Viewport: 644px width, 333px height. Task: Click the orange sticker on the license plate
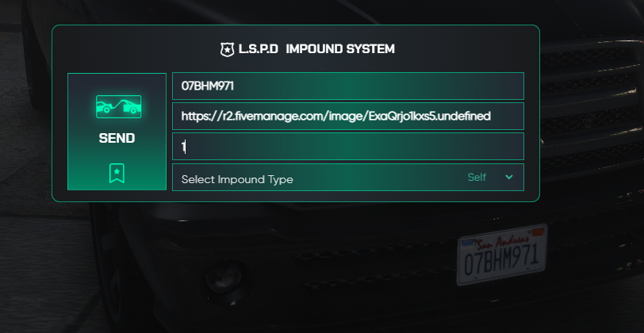(x=538, y=232)
